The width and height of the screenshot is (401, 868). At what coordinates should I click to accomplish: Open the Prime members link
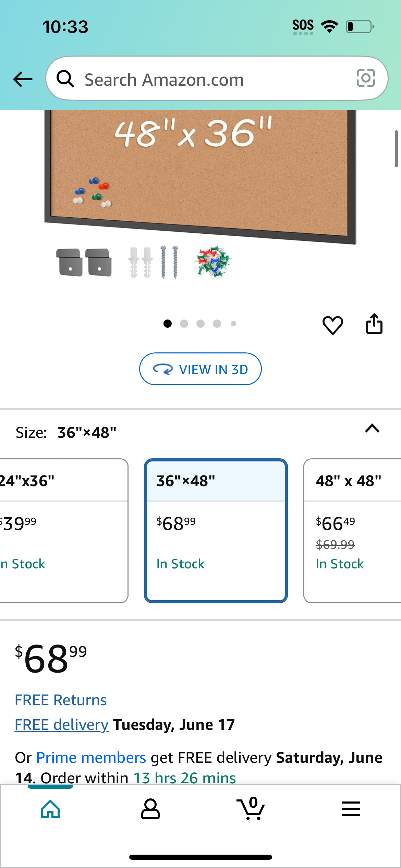coord(91,758)
